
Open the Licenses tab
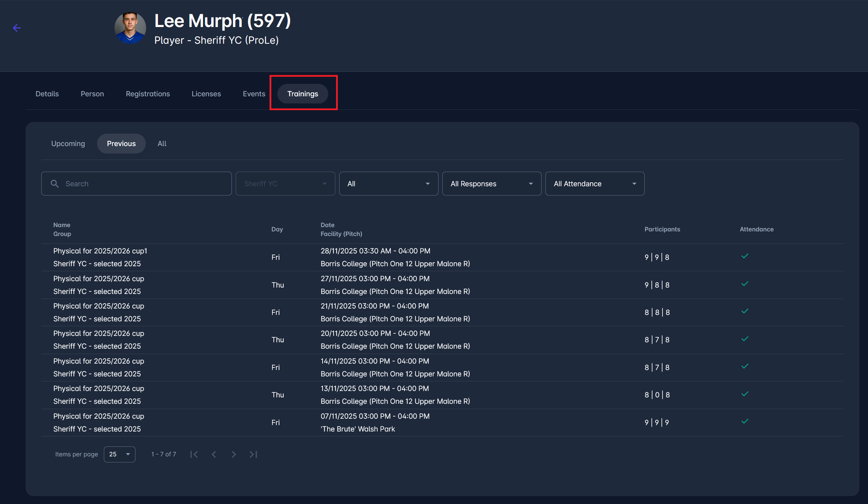[x=206, y=94]
